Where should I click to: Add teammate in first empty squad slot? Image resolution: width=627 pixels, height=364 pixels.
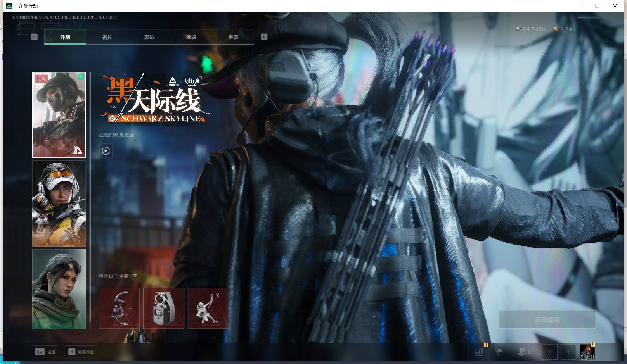(549, 352)
